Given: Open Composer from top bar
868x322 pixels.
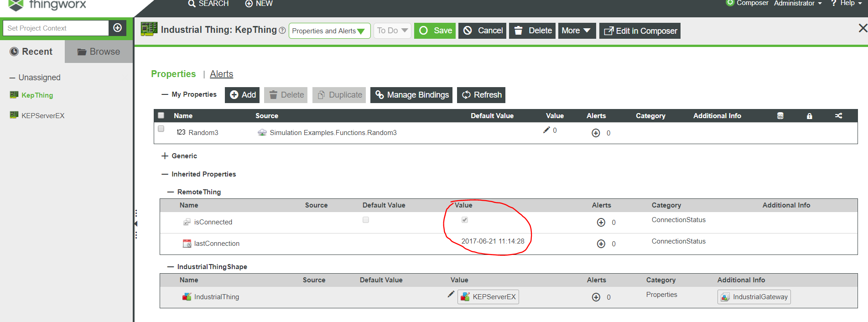Looking at the screenshot, I should pyautogui.click(x=747, y=4).
